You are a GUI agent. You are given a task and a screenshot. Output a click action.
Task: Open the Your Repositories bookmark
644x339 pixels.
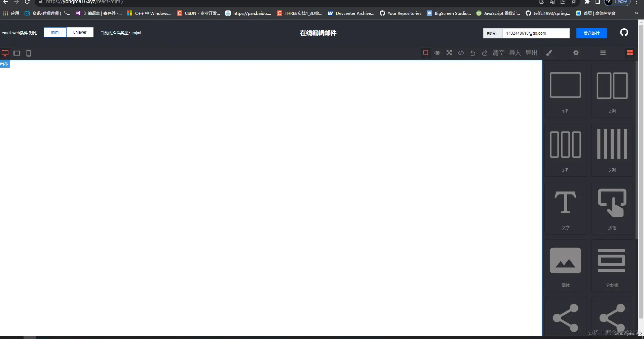coord(401,13)
